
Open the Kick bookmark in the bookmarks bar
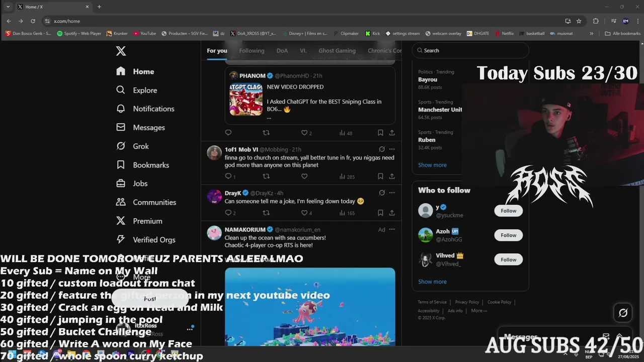coord(372,34)
